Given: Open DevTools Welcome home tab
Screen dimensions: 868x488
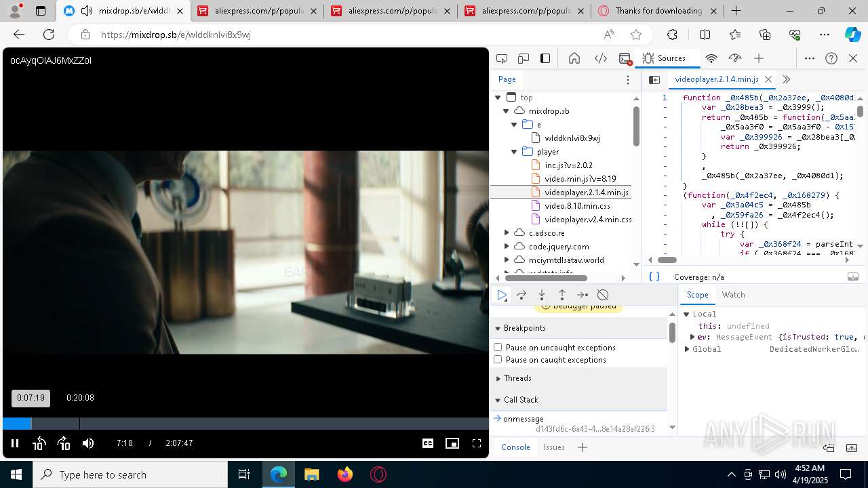Looking at the screenshot, I should pyautogui.click(x=574, y=58).
